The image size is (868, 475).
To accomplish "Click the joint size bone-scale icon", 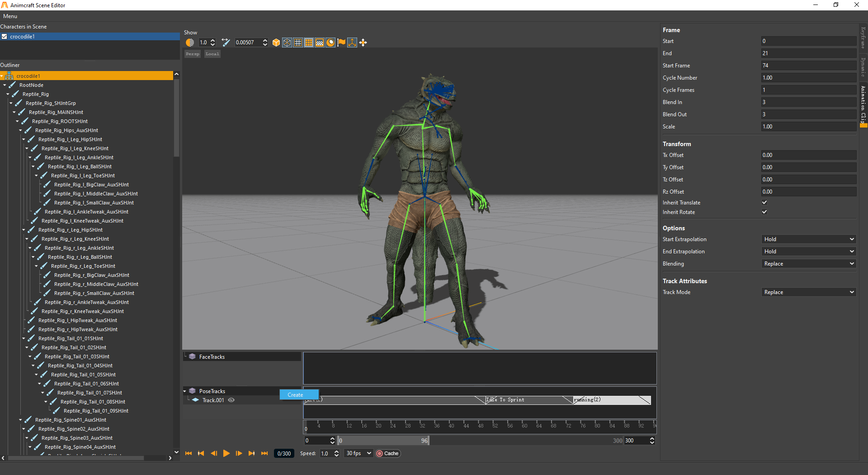I will [x=226, y=43].
